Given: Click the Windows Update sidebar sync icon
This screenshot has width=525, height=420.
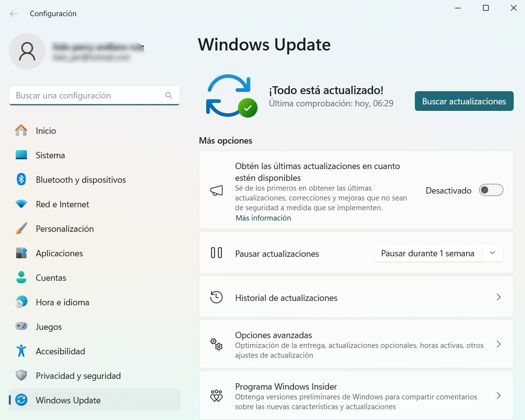Looking at the screenshot, I should click(x=21, y=400).
